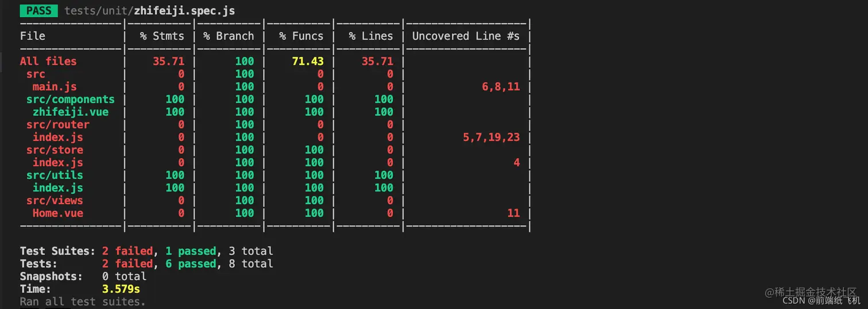
Task: Select the Home.vue file name
Action: 58,213
